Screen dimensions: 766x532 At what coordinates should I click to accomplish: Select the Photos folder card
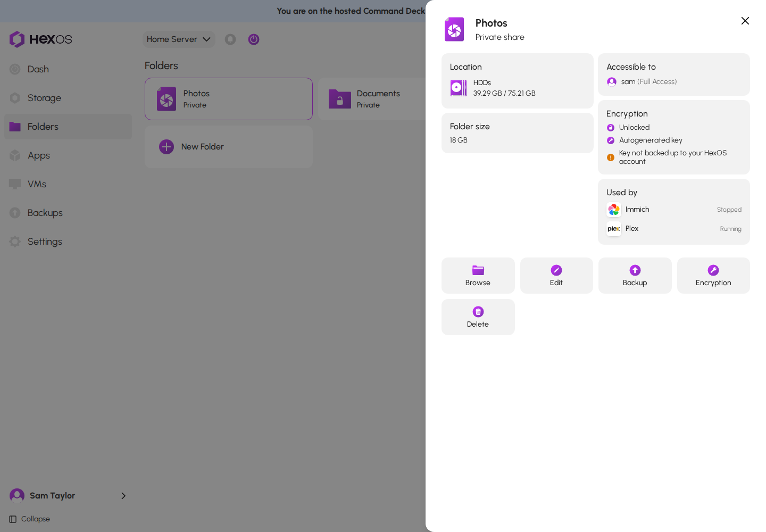229,99
